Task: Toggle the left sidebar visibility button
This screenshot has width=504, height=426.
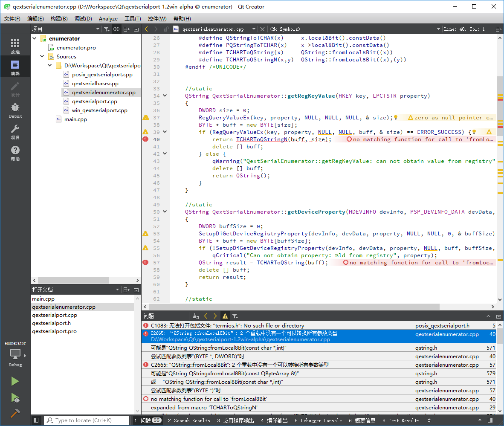Action: click(x=36, y=420)
